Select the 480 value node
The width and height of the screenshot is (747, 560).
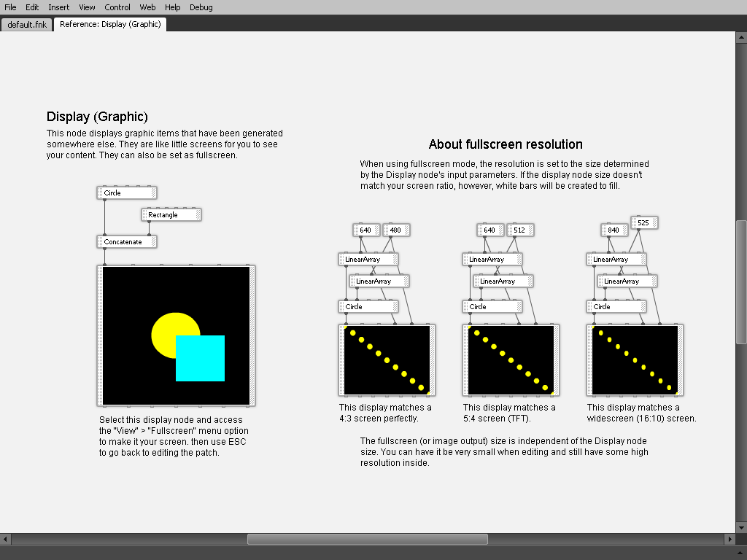[396, 230]
